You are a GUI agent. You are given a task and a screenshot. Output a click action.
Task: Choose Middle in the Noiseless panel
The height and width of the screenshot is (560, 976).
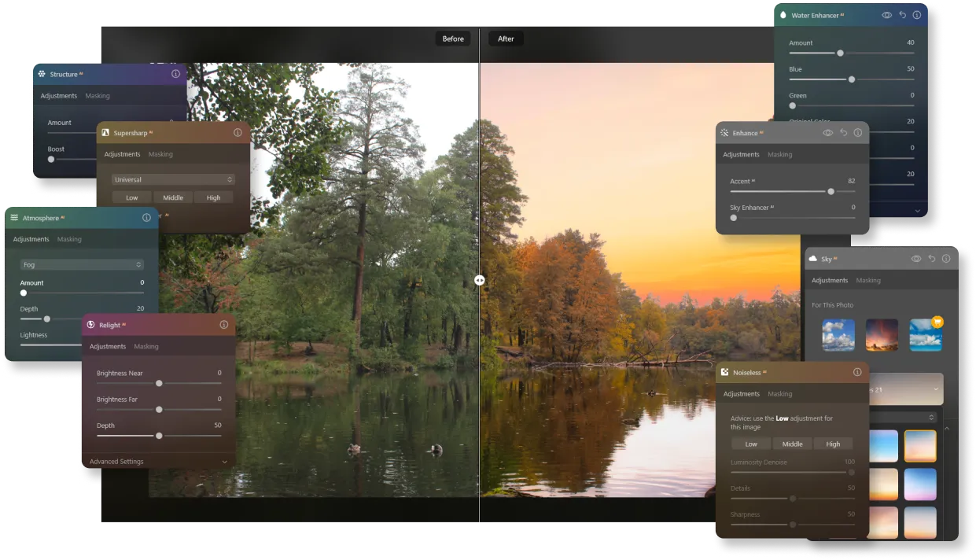[x=793, y=444]
